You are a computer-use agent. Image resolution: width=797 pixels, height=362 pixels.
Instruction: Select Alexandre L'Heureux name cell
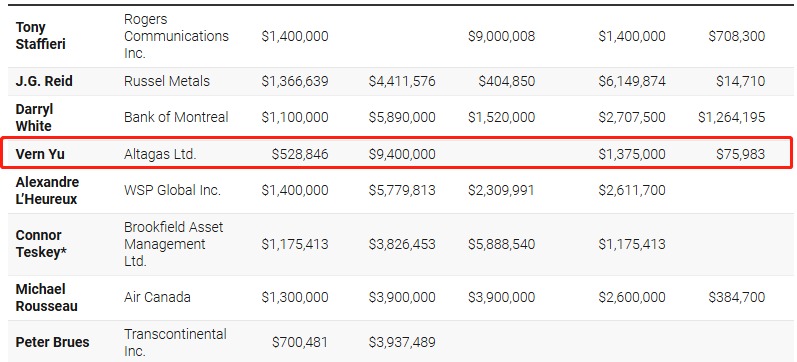pyautogui.click(x=47, y=191)
